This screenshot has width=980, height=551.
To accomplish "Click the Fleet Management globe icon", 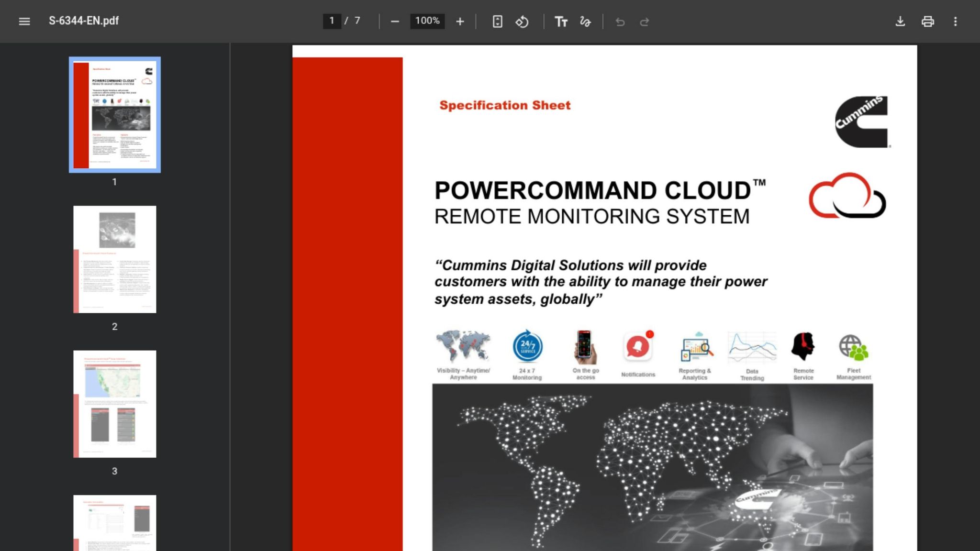I will click(x=854, y=348).
